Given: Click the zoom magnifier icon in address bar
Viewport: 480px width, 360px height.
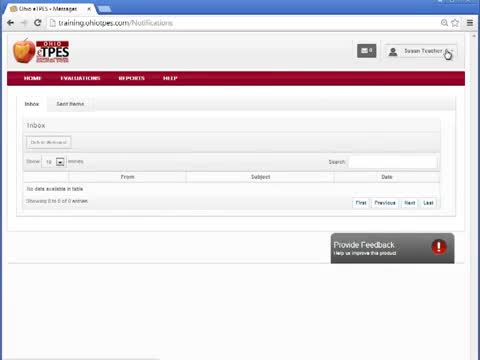Looking at the screenshot, I should [x=444, y=23].
